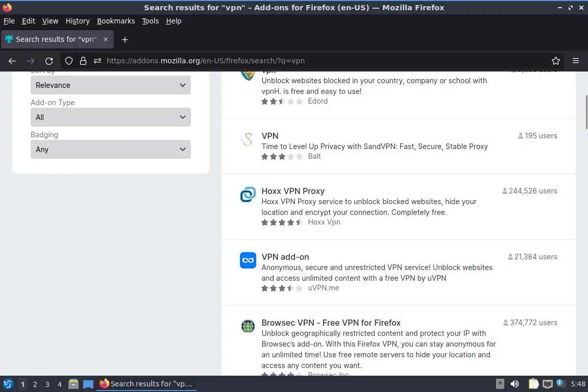Select the Search results for vpn tab
Viewport: 588px width, 392px height.
[57, 39]
